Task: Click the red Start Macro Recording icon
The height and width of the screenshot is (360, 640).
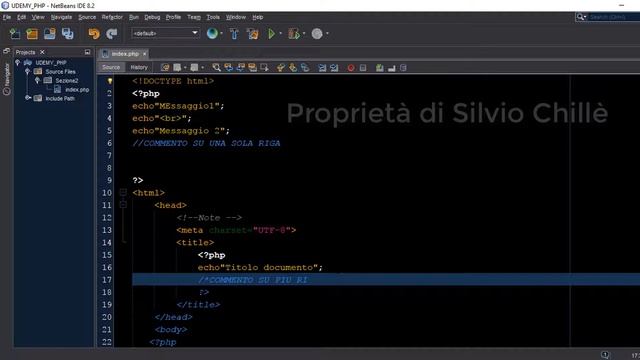Action: pyautogui.click(x=351, y=68)
